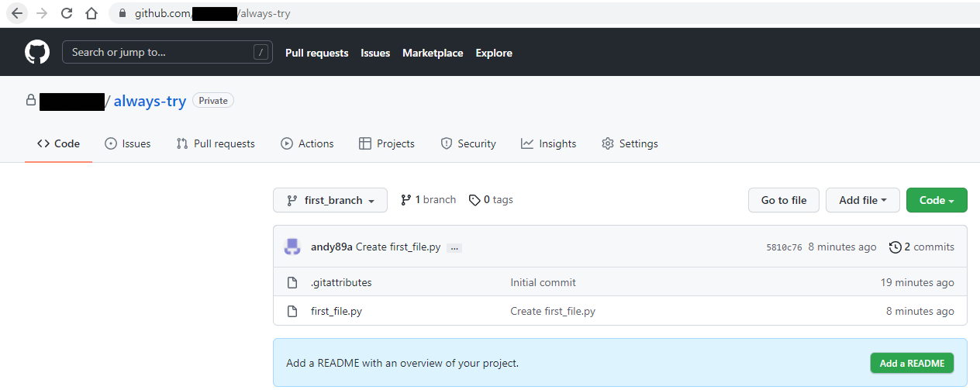
Task: Open Pull requests in top navigation
Action: point(317,53)
